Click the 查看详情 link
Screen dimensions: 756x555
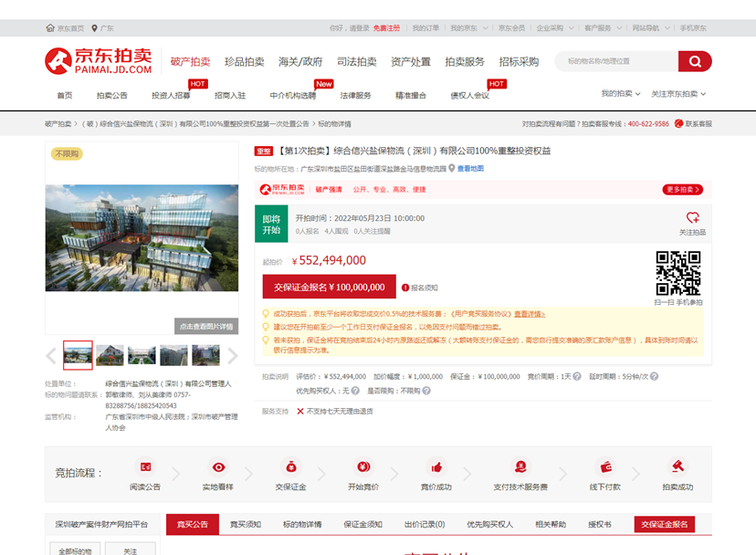click(530, 314)
